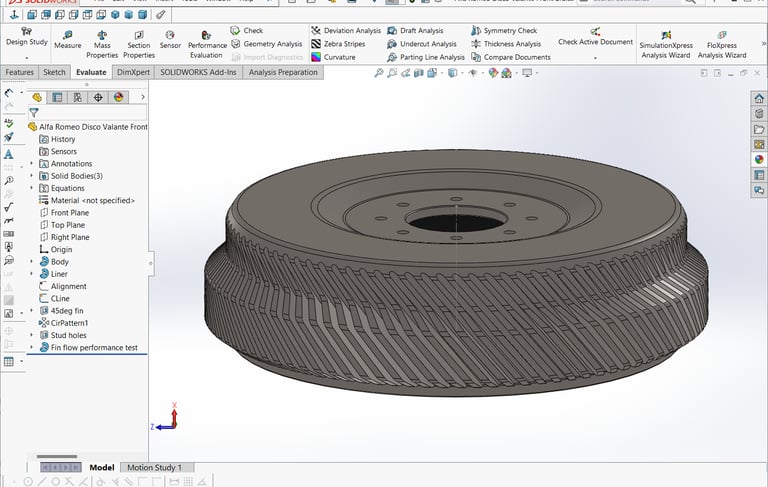Expand the Solid Bodies(3) folder
This screenshot has width=768, height=487.
click(x=32, y=175)
